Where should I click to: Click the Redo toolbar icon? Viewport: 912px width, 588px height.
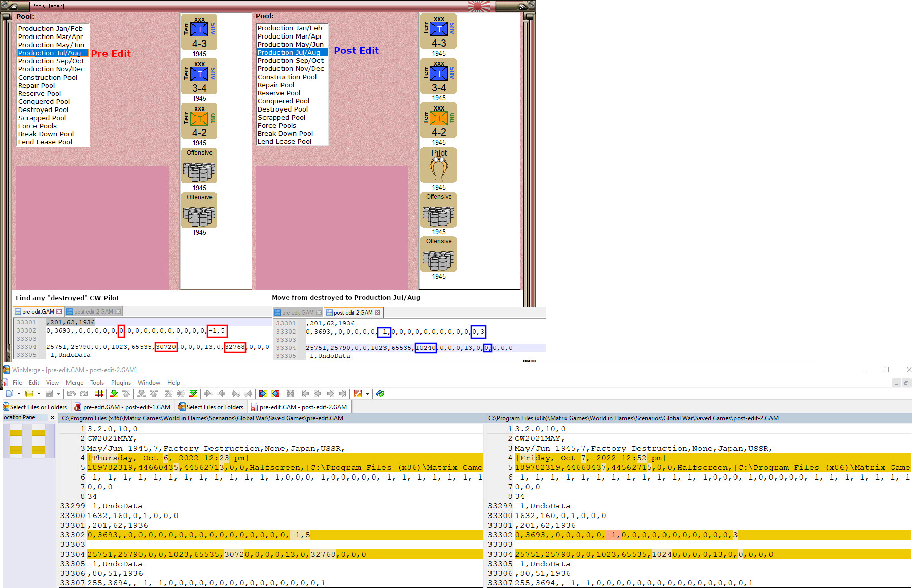[x=84, y=393]
